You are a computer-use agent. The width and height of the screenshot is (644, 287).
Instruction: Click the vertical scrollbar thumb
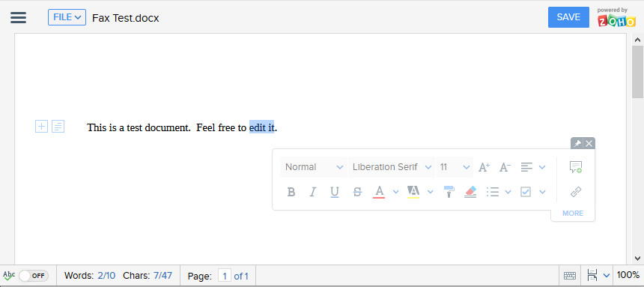[x=637, y=72]
